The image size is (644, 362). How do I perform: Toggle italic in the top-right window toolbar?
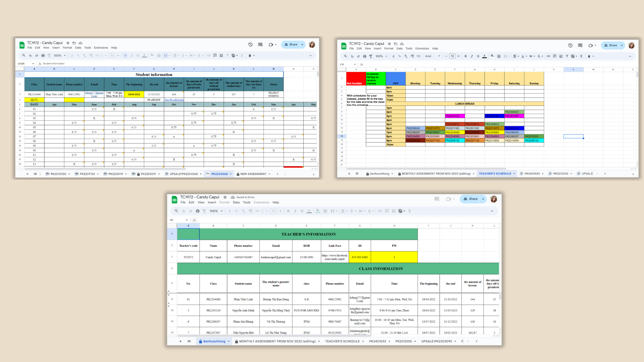point(472,56)
